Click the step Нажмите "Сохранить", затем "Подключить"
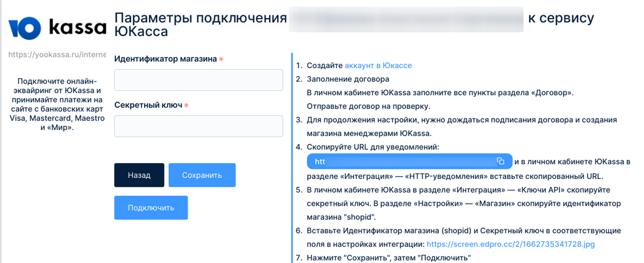The width and height of the screenshot is (644, 263). [x=389, y=258]
